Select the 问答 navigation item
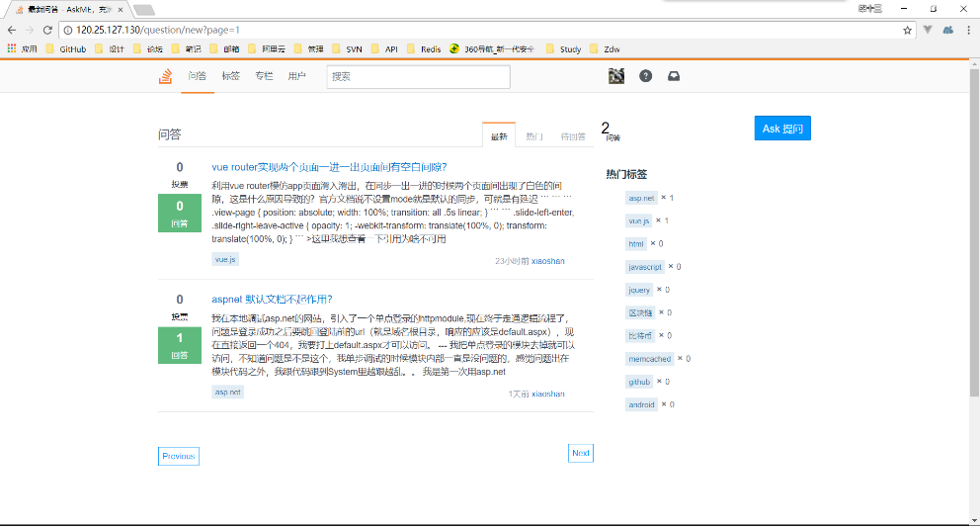The height and width of the screenshot is (526, 980). (x=198, y=76)
